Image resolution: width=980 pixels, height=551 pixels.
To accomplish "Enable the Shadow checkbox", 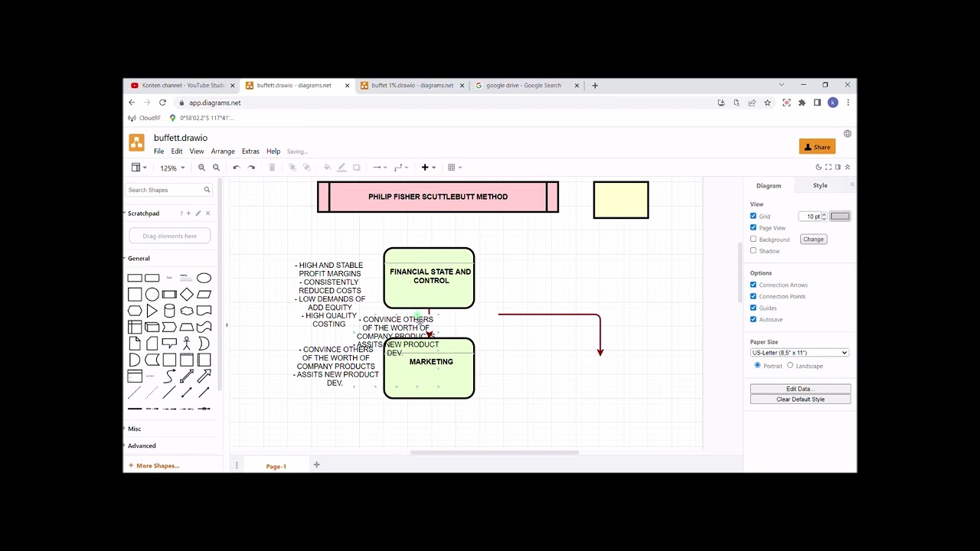I will (x=753, y=250).
